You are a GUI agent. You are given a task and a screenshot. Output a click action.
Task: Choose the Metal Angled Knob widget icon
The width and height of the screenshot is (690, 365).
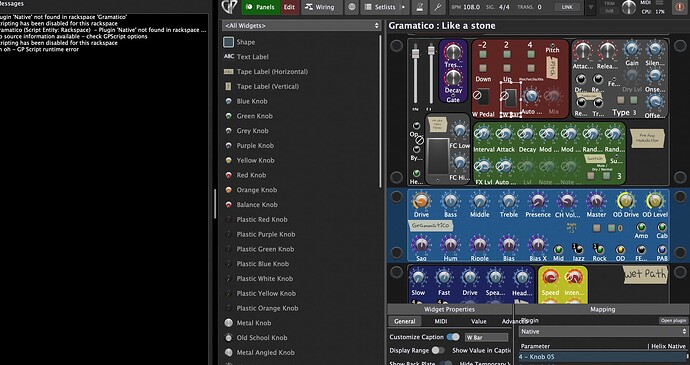[x=228, y=352]
